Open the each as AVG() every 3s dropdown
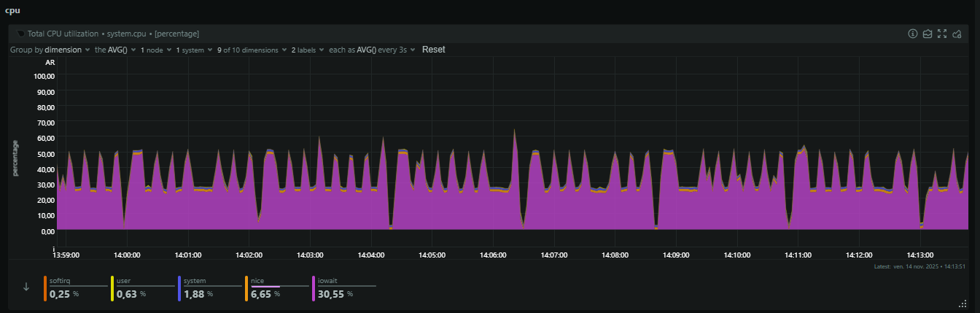Screen dimensions: 980x313 coord(372,50)
